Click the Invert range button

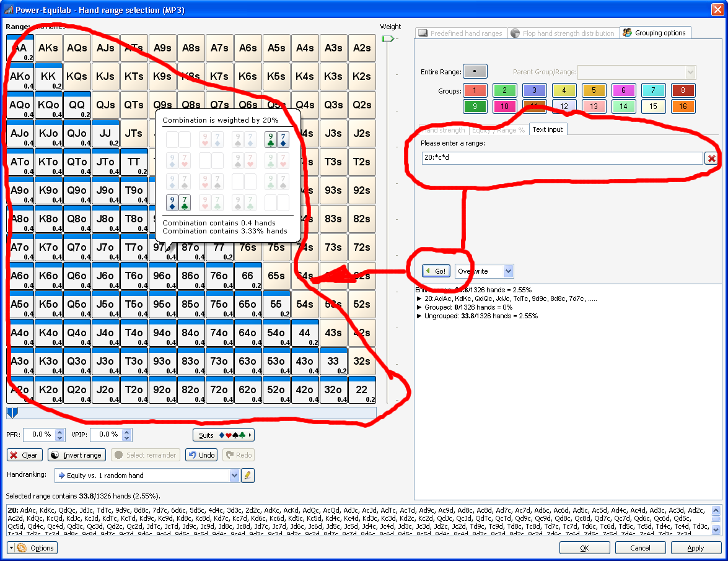(x=77, y=455)
